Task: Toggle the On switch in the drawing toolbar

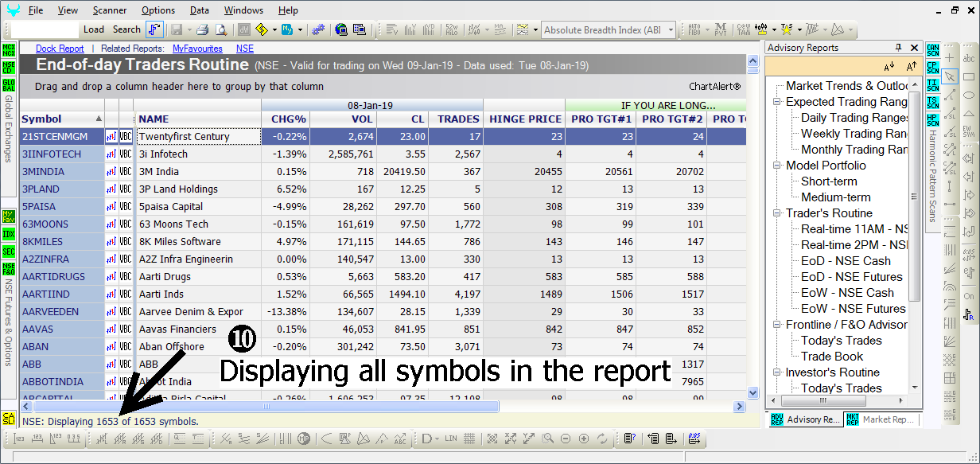Action: point(969,295)
